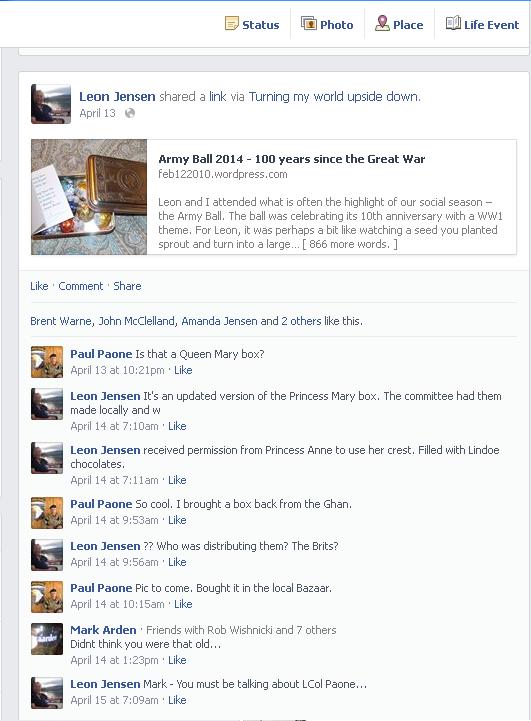Click Paul Paone's avatar on Queen Mary comment

pos(47,362)
